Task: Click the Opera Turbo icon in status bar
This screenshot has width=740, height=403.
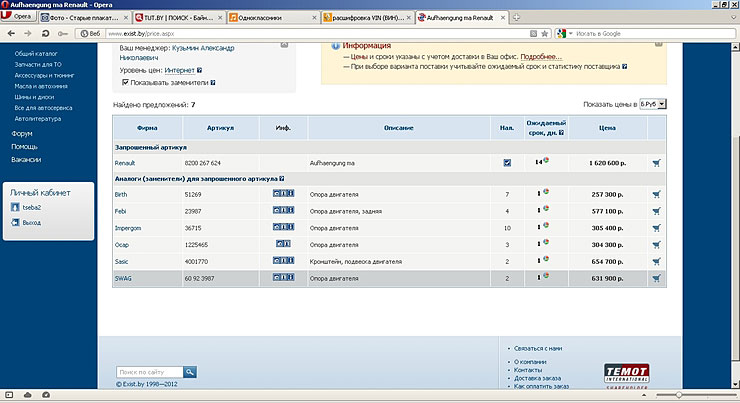Action: pyautogui.click(x=46, y=395)
